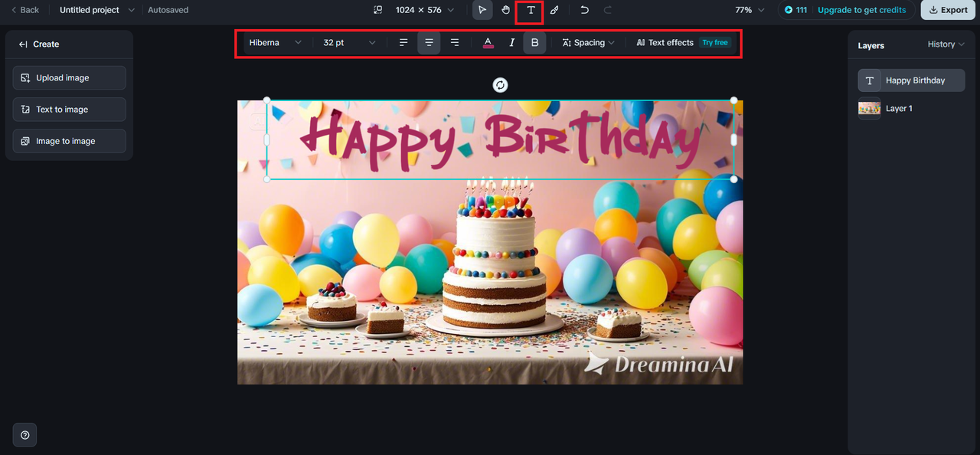The width and height of the screenshot is (980, 455).
Task: Select the pointer selection tool
Action: pos(482,11)
